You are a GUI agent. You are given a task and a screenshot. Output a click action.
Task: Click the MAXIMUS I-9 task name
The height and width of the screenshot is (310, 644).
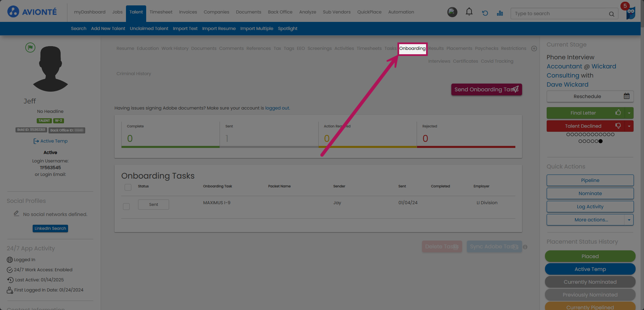click(x=217, y=203)
